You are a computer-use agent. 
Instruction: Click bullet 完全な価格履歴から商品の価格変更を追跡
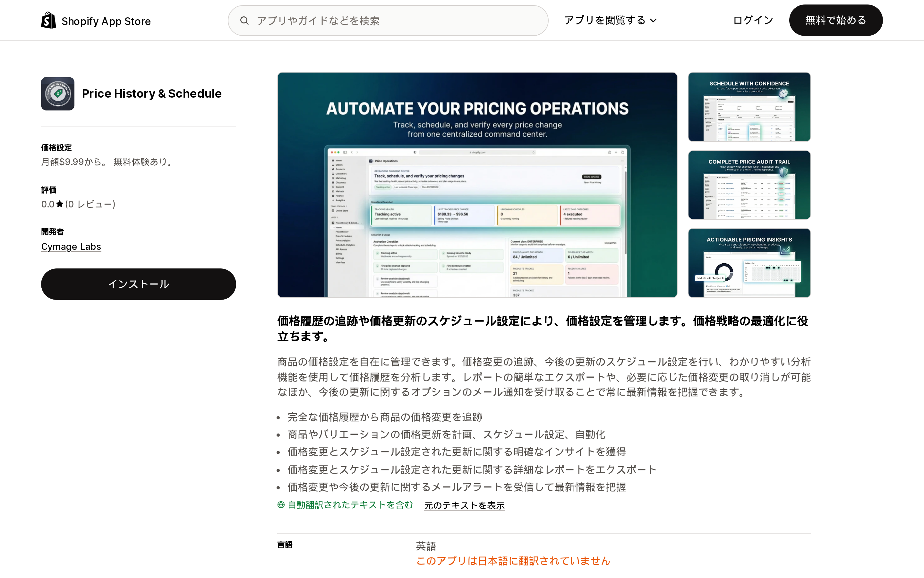(x=385, y=417)
